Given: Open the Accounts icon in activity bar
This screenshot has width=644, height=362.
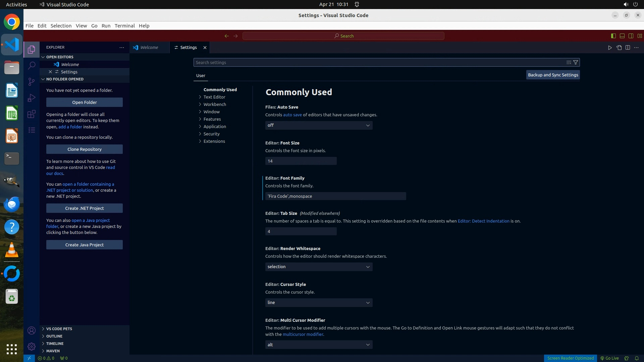Looking at the screenshot, I should [32, 330].
